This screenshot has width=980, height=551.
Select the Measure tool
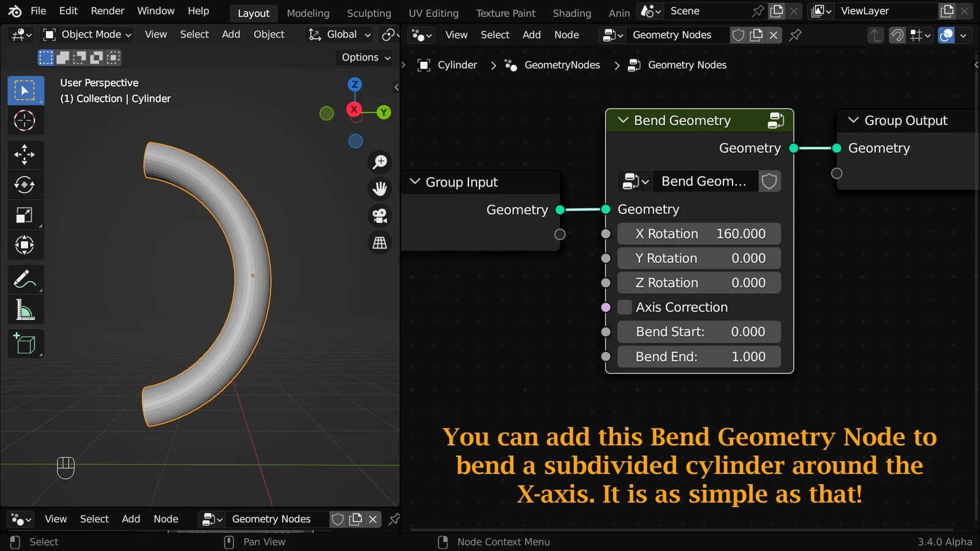[25, 310]
